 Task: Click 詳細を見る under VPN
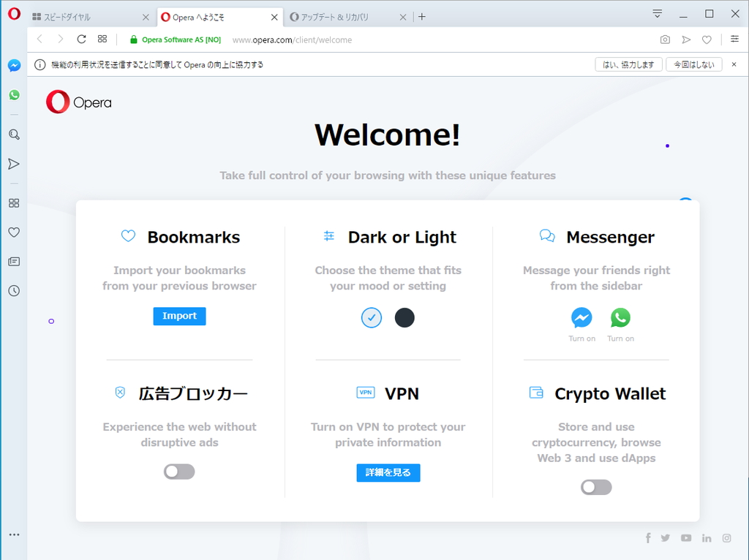[x=388, y=472]
